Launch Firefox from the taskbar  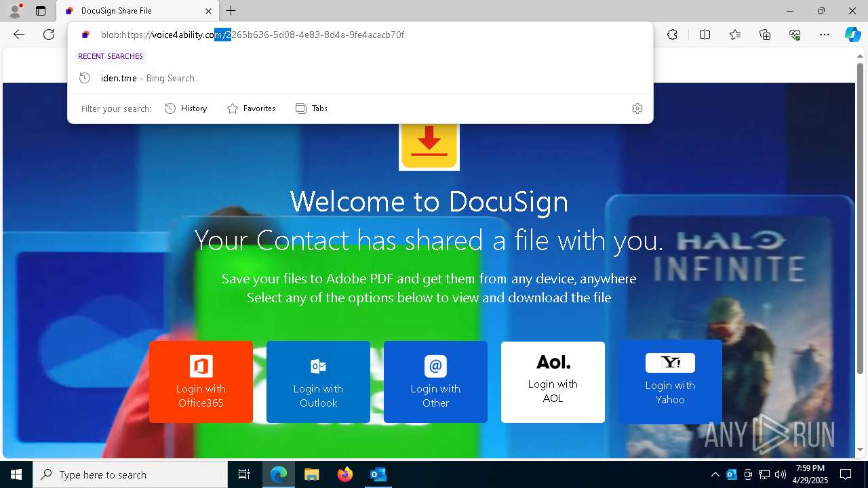click(345, 474)
